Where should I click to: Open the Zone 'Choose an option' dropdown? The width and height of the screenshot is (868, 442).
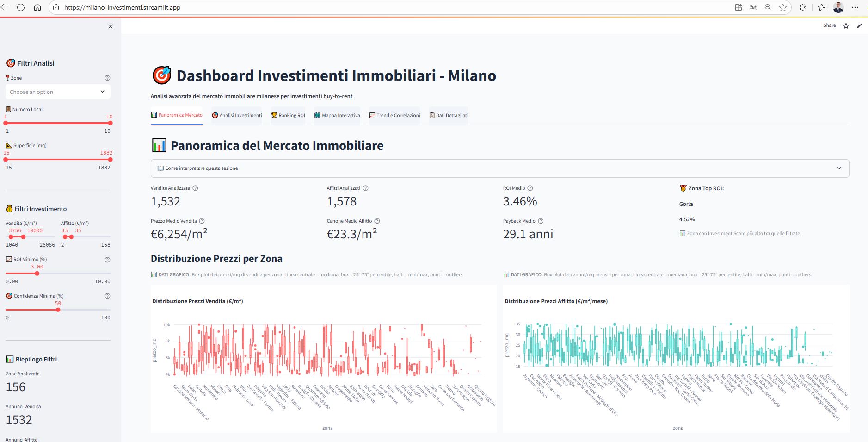click(58, 92)
